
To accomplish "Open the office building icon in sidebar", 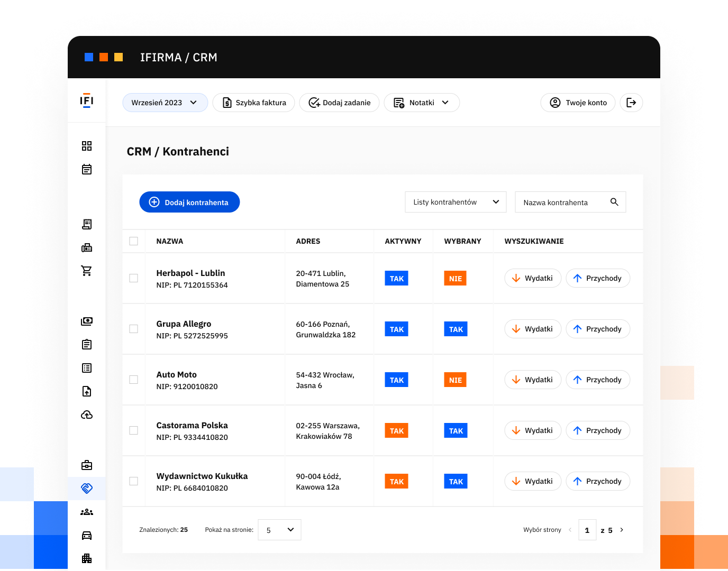I will [x=87, y=558].
